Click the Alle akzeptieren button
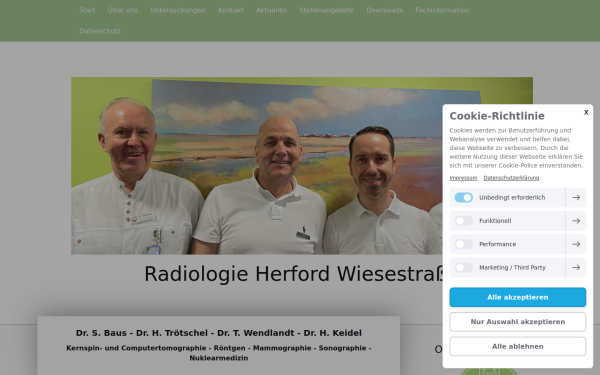The image size is (600, 375). point(517,297)
